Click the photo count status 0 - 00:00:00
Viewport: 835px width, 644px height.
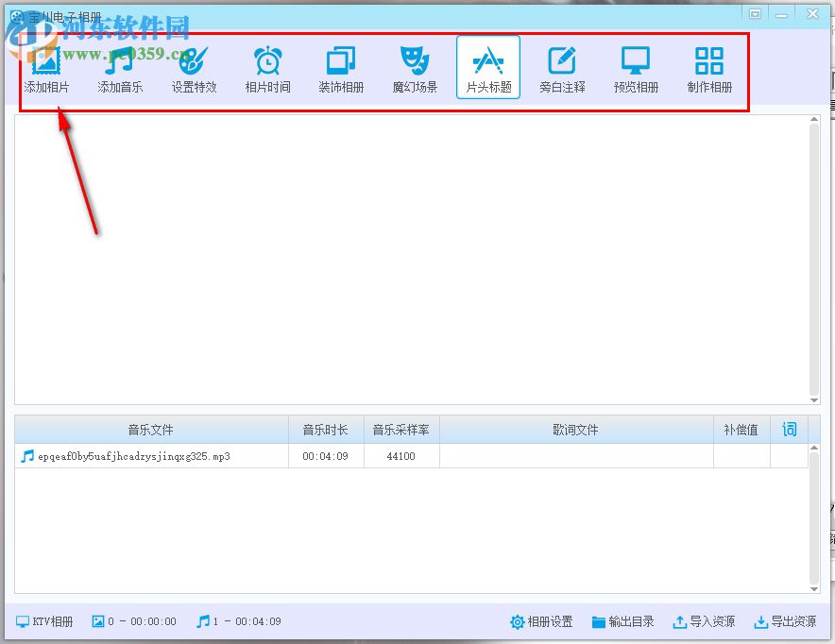tap(134, 621)
